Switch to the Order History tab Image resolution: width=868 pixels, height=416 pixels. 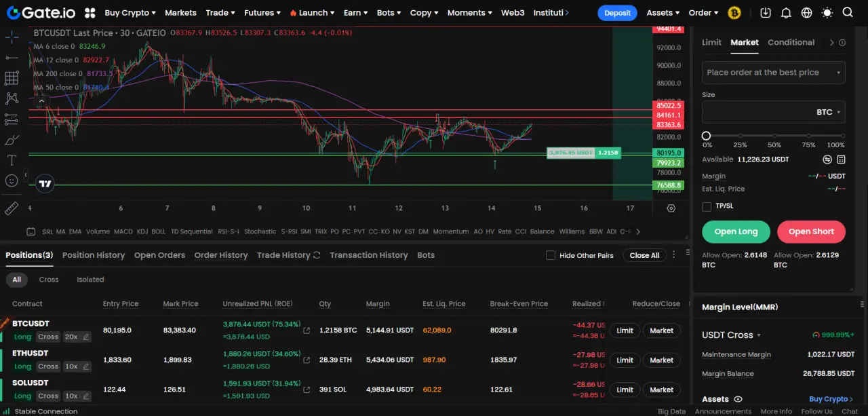[x=221, y=255]
